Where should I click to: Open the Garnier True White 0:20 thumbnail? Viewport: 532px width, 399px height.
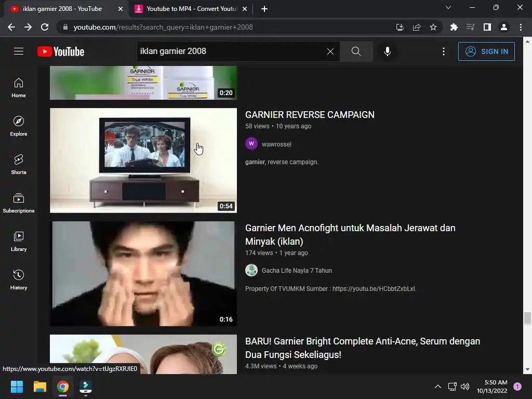(x=143, y=83)
